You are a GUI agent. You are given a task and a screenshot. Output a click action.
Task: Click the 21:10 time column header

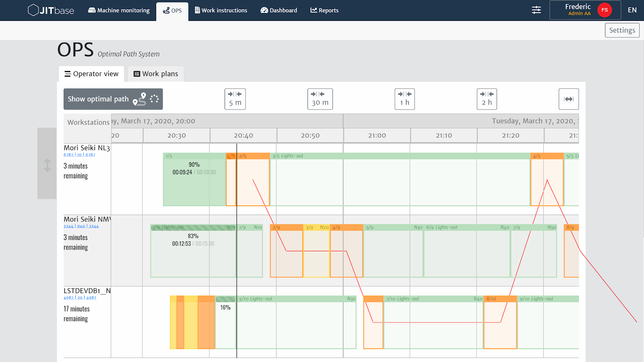pyautogui.click(x=444, y=136)
